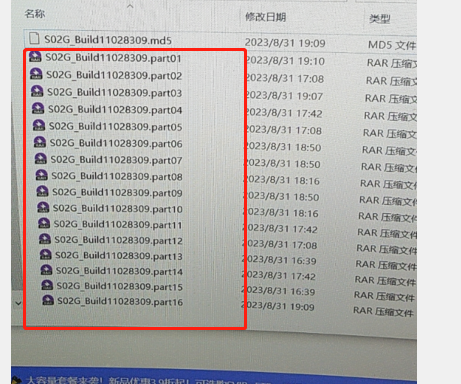
Task: Sort by the 类型 column header
Action: click(x=380, y=19)
